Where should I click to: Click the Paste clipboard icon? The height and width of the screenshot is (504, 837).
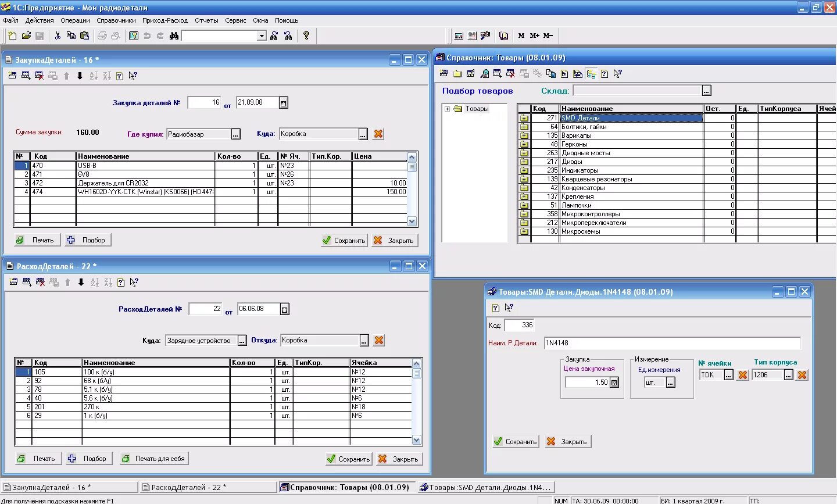point(84,35)
